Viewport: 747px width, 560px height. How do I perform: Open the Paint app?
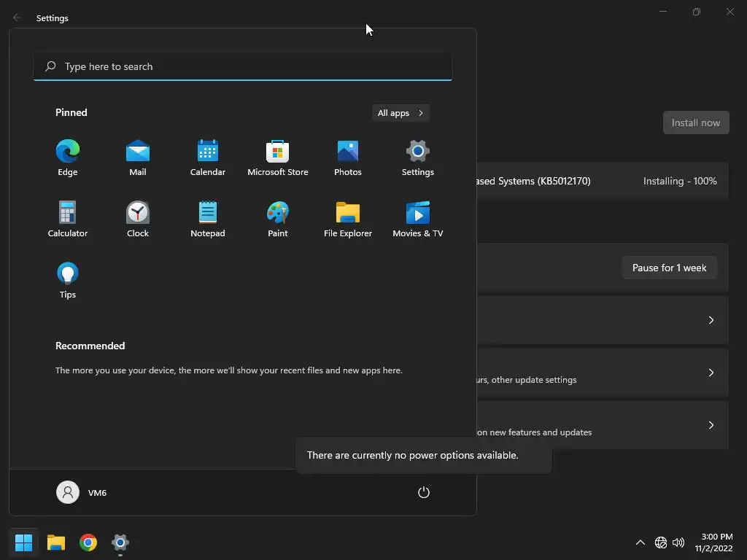point(278,219)
